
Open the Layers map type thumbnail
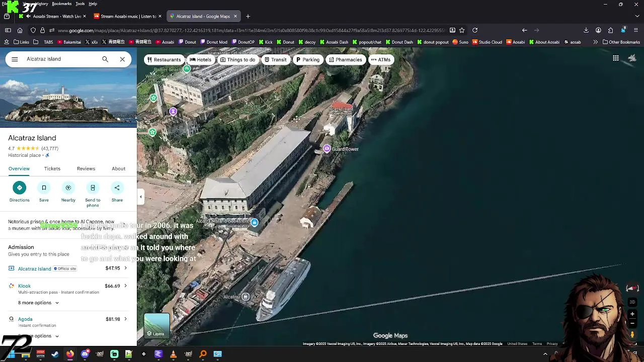pos(157,325)
